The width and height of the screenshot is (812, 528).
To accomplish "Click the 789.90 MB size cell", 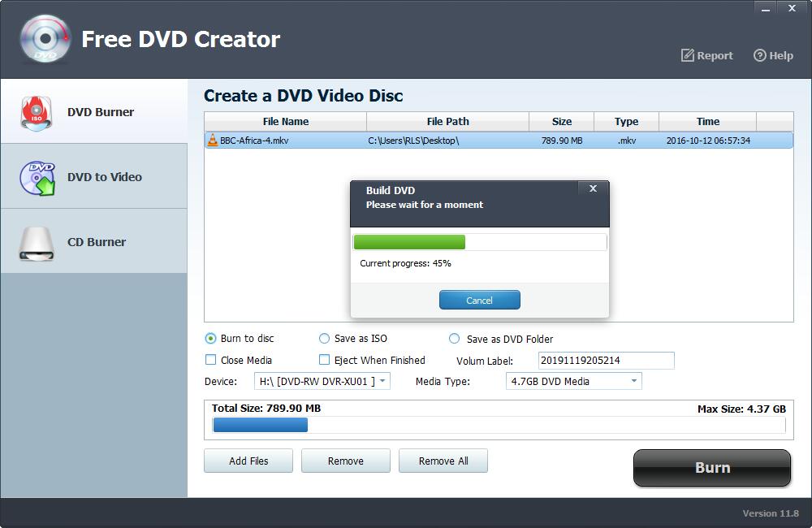I will (562, 141).
